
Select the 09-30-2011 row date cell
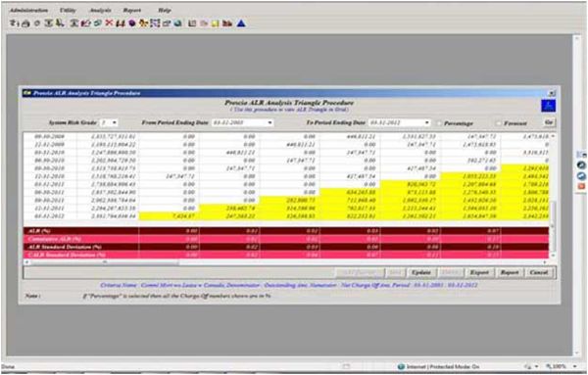point(50,200)
